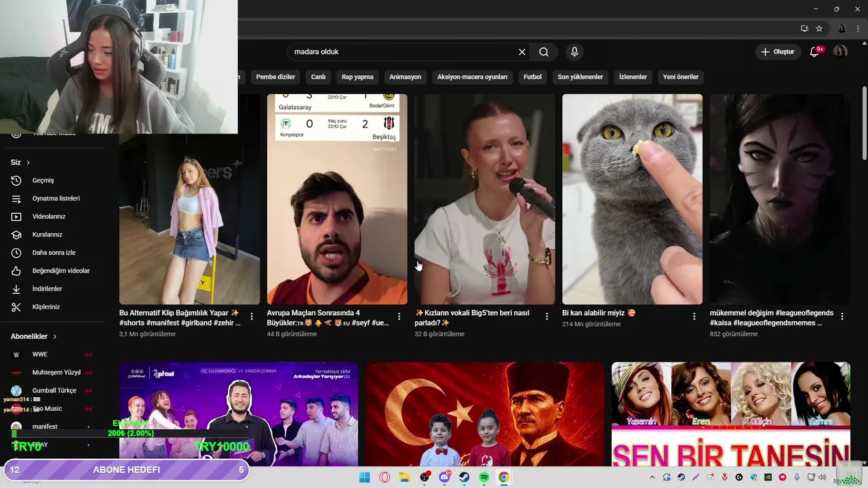Open the account avatar menu
Image resolution: width=868 pixels, height=488 pixels.
point(840,52)
